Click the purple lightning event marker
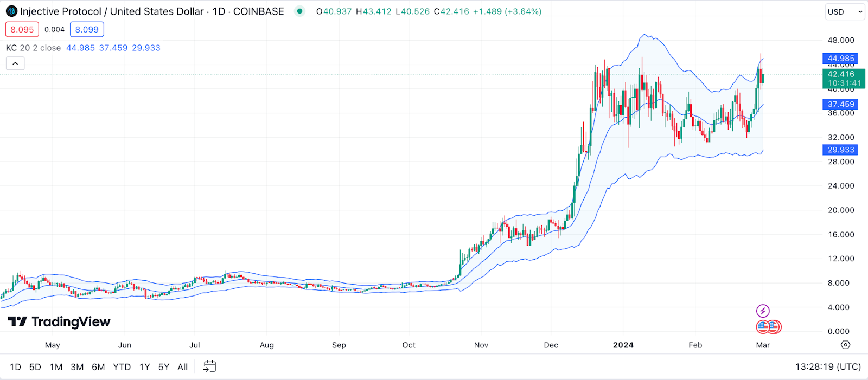This screenshot has width=868, height=380. coord(763,311)
